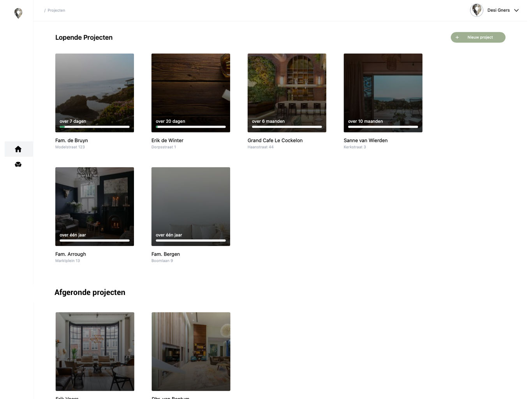Click the Lopende Projecten heading
532x399 pixels.
pyautogui.click(x=84, y=37)
